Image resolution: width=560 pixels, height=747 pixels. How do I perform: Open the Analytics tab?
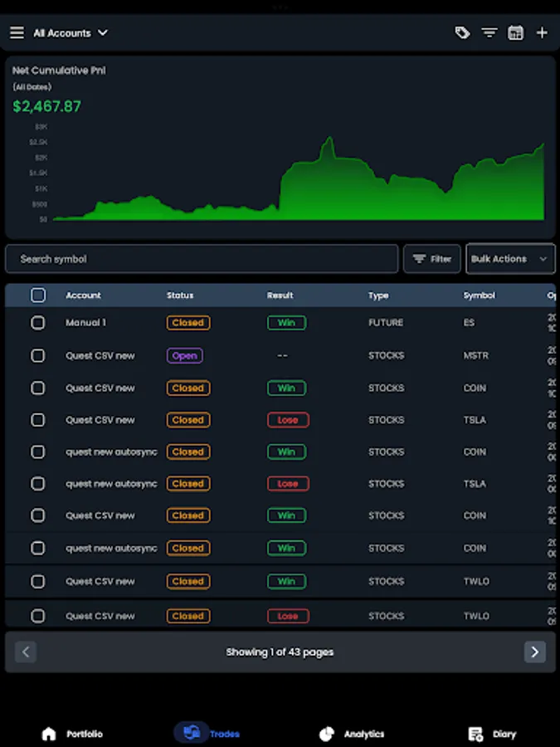pyautogui.click(x=352, y=734)
